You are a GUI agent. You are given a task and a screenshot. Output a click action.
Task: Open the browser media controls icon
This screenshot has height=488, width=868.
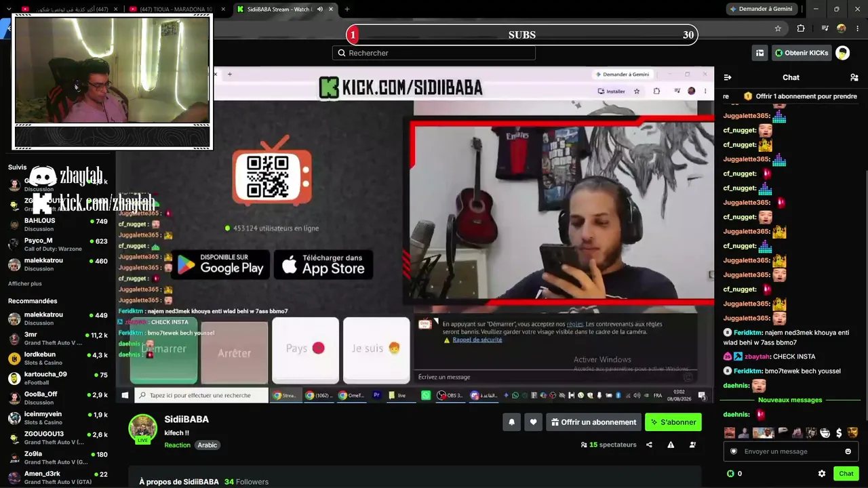coord(825,28)
